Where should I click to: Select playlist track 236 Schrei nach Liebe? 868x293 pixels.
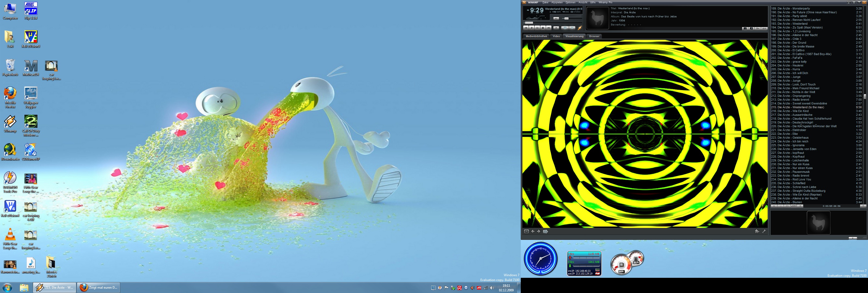816,187
